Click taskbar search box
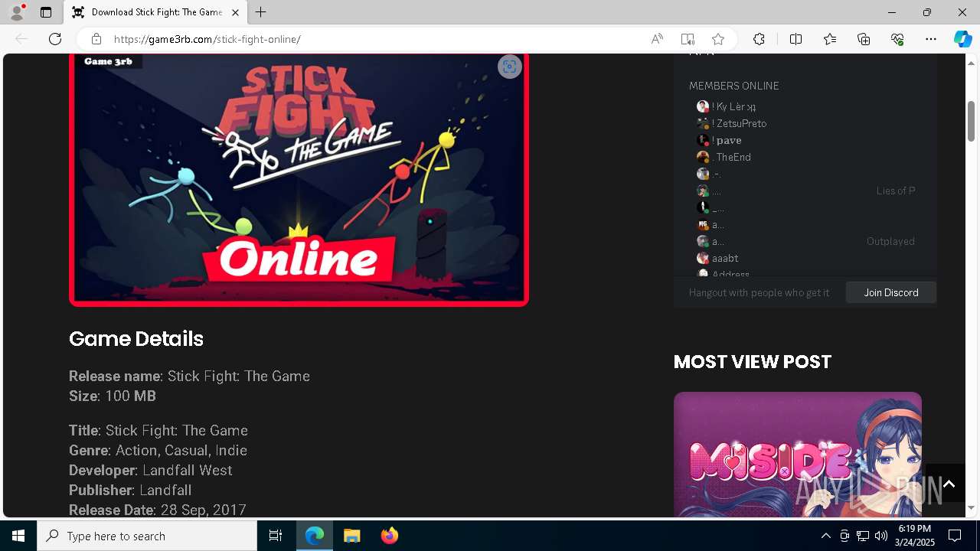The image size is (980, 551). (147, 536)
